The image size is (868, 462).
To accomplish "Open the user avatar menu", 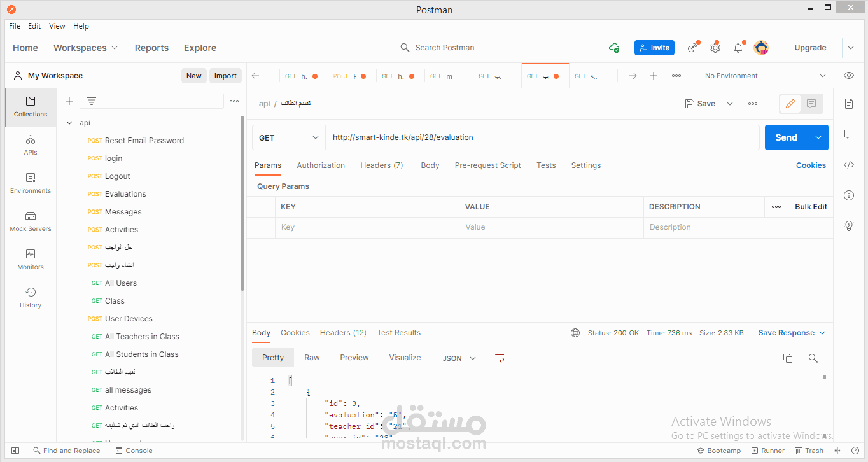I will pyautogui.click(x=761, y=48).
